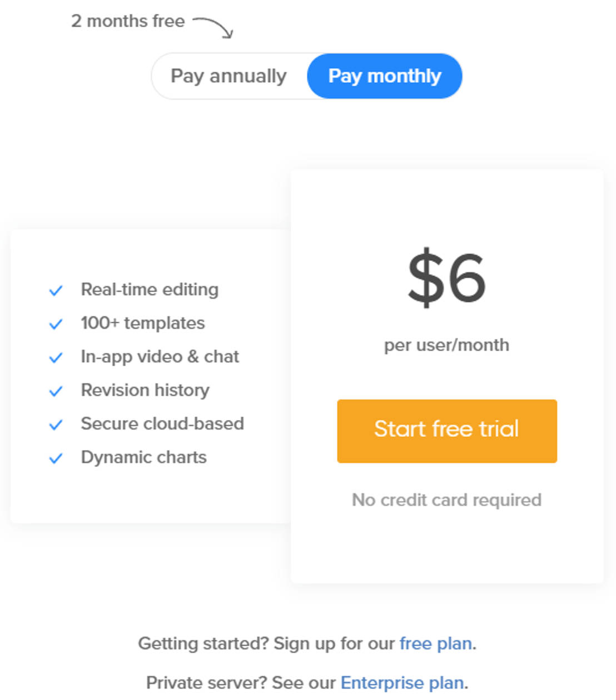Click the 100+ templates feature text
Image resolution: width=616 pixels, height=700 pixels.
[x=142, y=323]
